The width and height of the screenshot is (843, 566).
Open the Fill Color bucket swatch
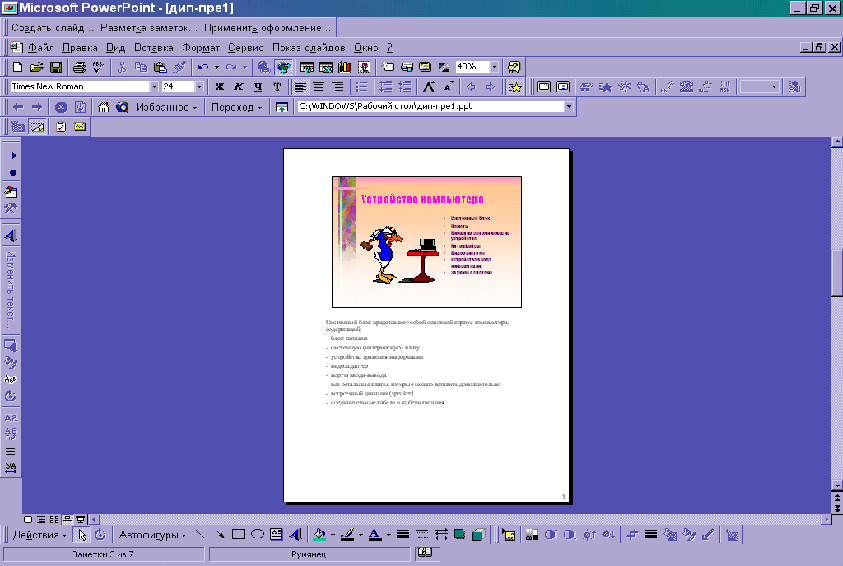pos(319,535)
